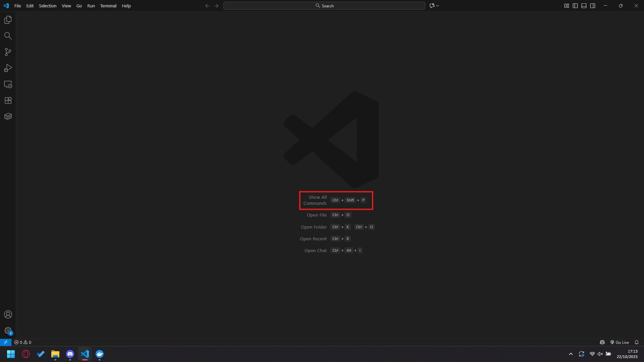The height and width of the screenshot is (362, 644).
Task: Select the Search icon in the activity bar
Action: [x=8, y=36]
